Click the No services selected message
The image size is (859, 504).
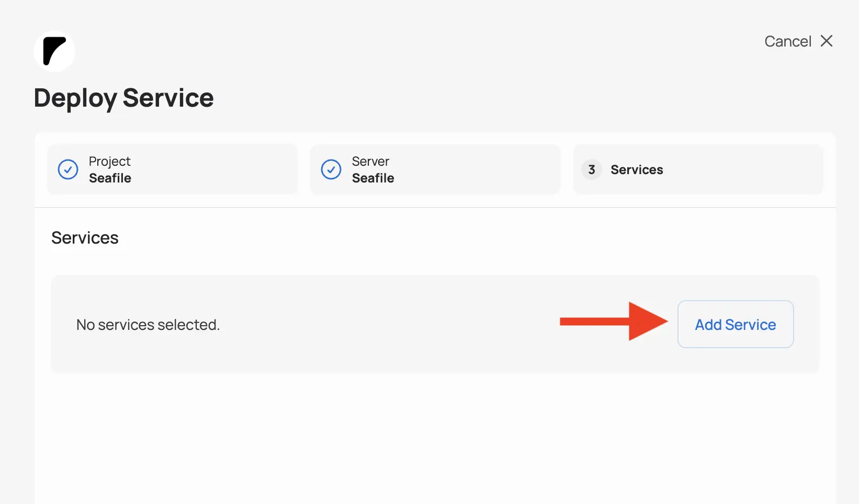pos(148,324)
